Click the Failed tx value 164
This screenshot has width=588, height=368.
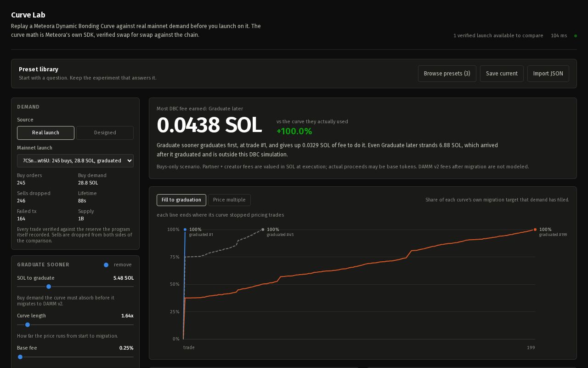(21, 219)
